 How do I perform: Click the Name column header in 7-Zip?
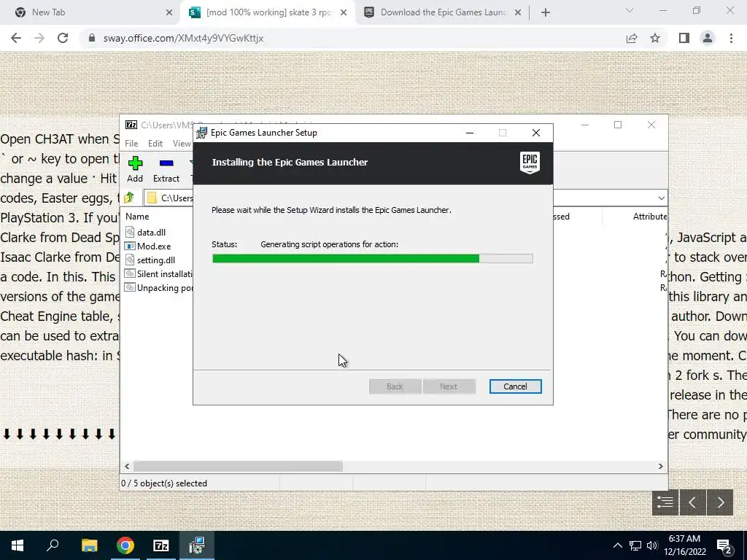click(137, 216)
